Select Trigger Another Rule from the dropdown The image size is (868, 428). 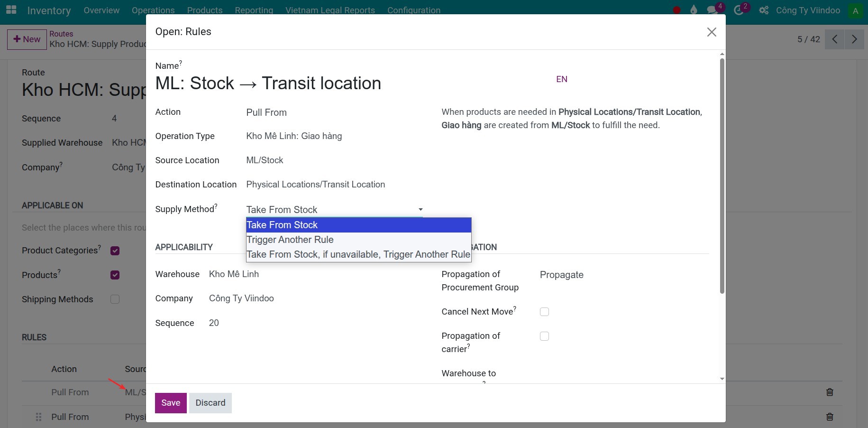tap(290, 240)
